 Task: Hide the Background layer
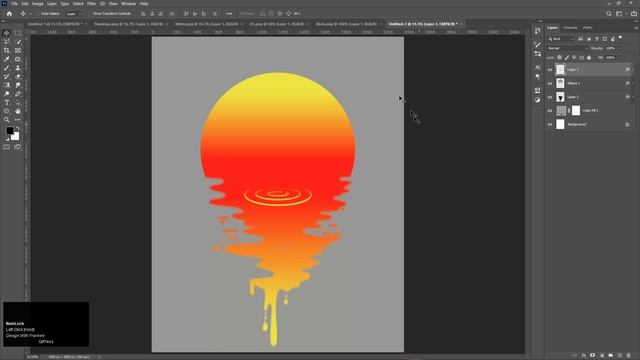[549, 124]
